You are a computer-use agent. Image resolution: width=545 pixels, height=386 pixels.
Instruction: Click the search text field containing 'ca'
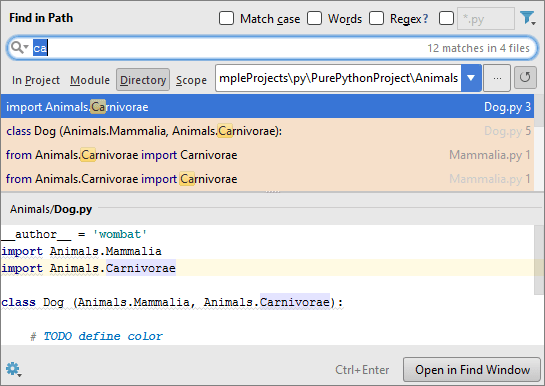pos(272,48)
